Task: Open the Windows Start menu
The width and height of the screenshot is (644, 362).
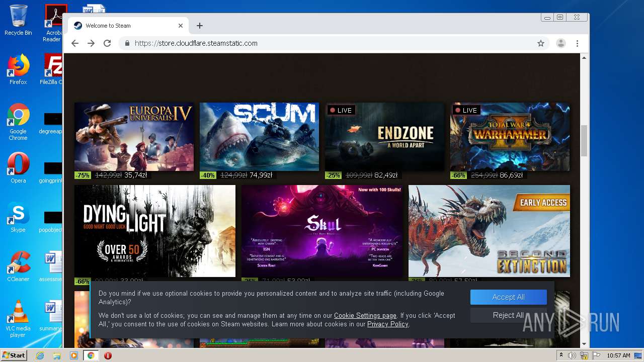Action: [x=14, y=355]
